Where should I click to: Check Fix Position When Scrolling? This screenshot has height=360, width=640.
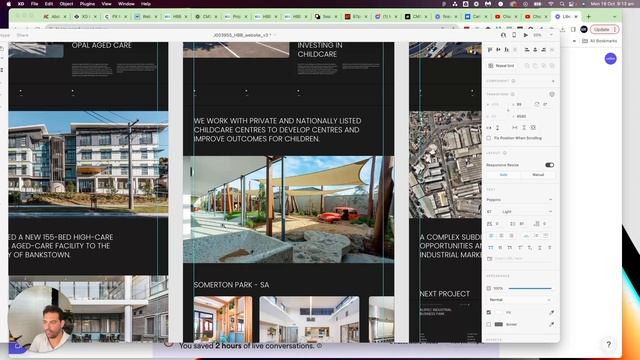click(489, 138)
